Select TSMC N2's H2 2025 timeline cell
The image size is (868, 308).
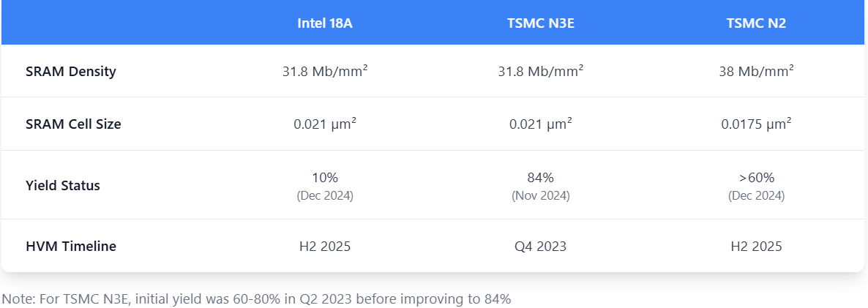[756, 247]
